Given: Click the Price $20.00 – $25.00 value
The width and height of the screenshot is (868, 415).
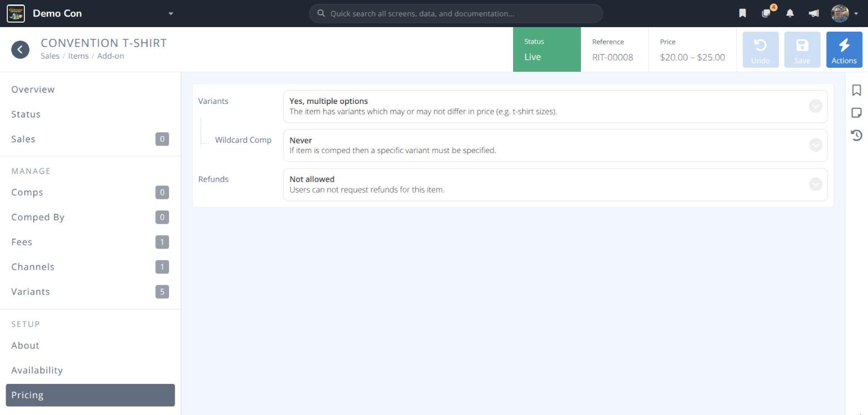Looking at the screenshot, I should [x=692, y=57].
